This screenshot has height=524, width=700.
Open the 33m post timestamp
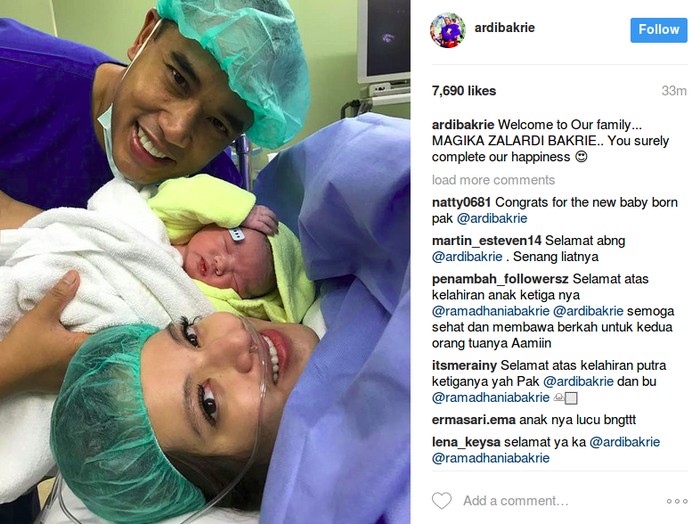(x=674, y=91)
